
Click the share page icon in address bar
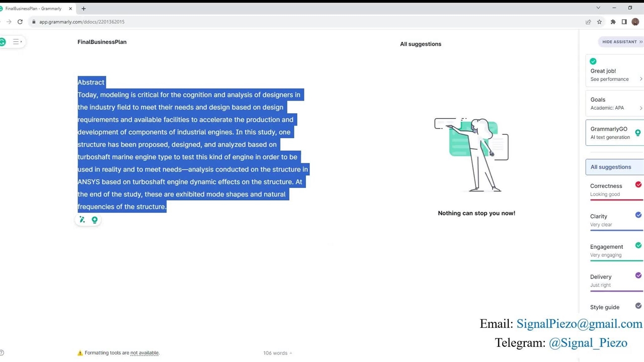pos(588,22)
